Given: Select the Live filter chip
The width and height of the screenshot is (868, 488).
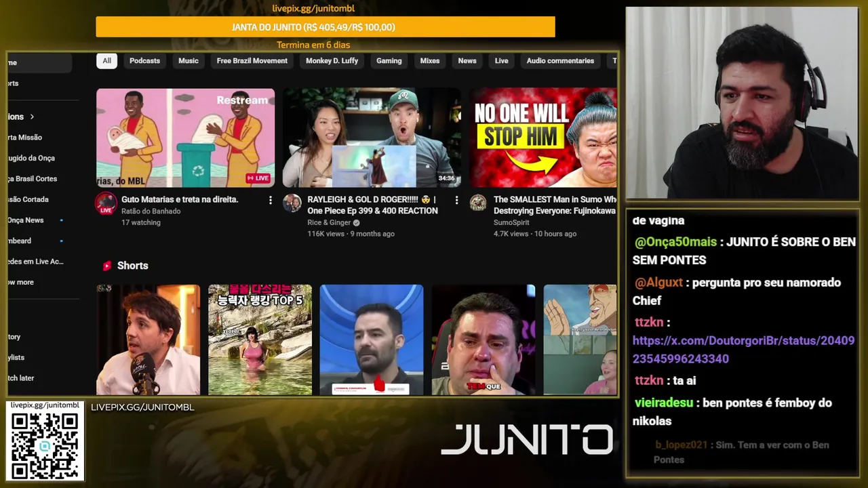Looking at the screenshot, I should [502, 61].
